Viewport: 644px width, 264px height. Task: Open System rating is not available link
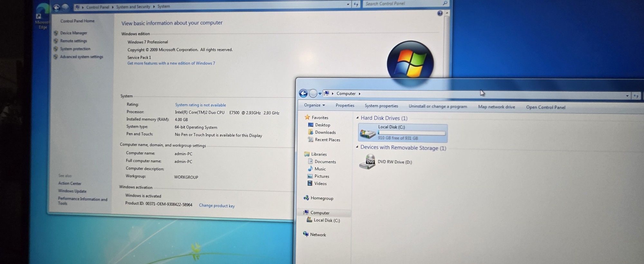coord(200,105)
